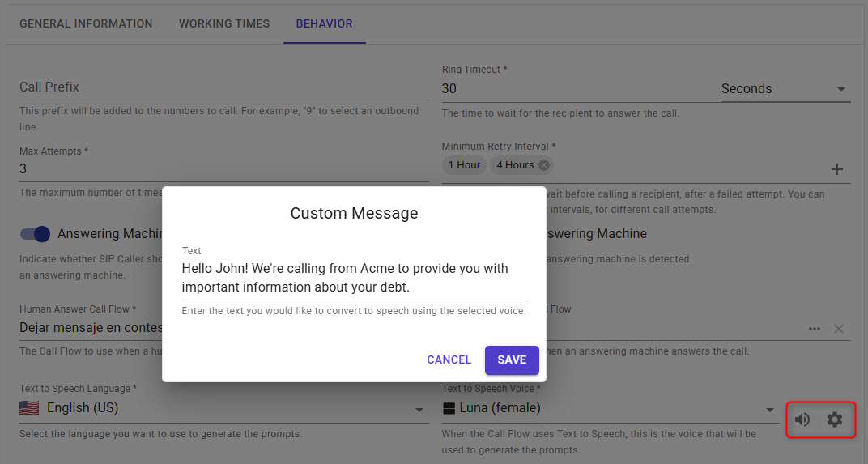Screen dimensions: 868x464
Task: Open the Text to Speech Voice dropdown
Action: click(770, 410)
